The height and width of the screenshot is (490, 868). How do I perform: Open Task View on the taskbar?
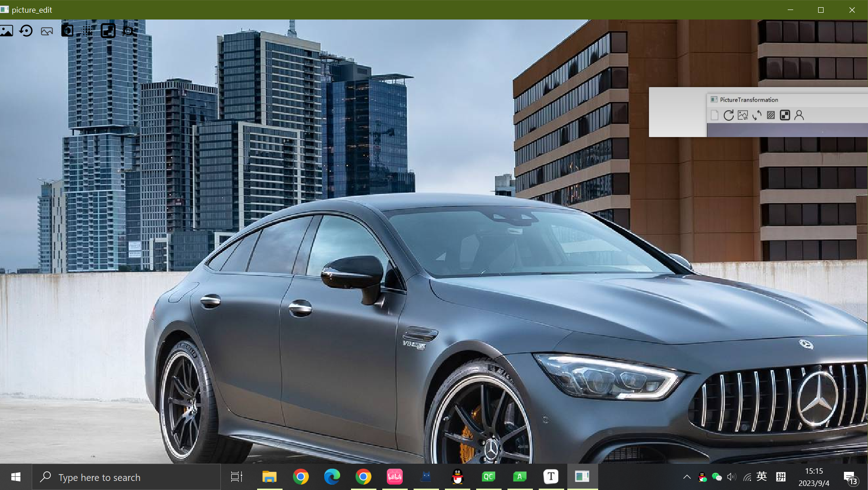(x=237, y=477)
